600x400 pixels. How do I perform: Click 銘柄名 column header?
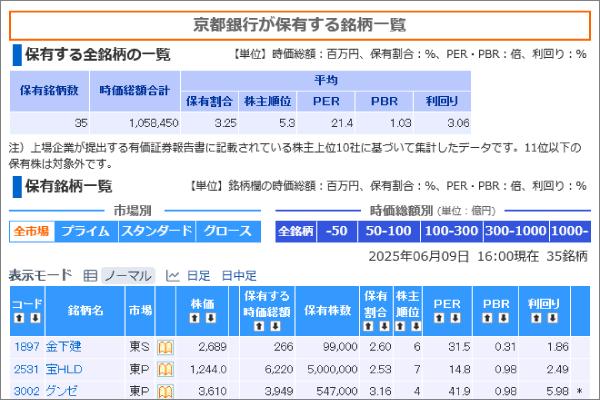(85, 310)
